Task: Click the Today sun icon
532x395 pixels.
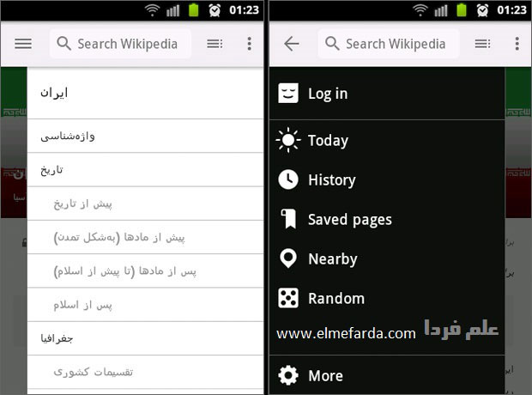Action: pos(288,140)
